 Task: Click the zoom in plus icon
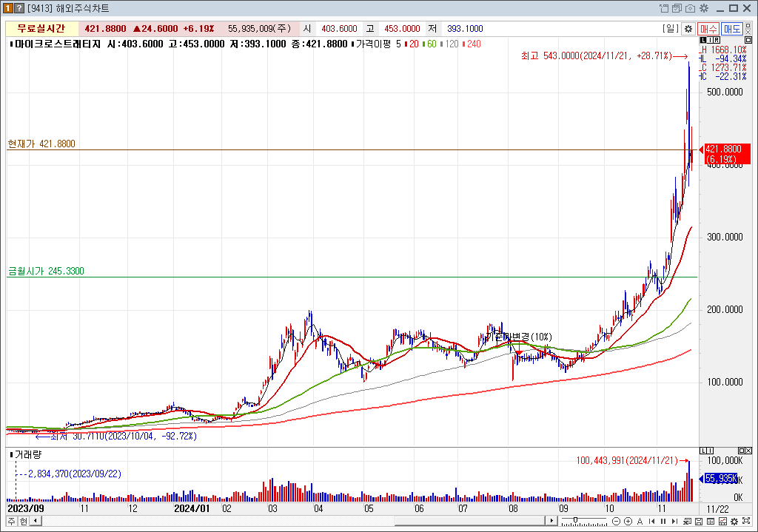(628, 522)
